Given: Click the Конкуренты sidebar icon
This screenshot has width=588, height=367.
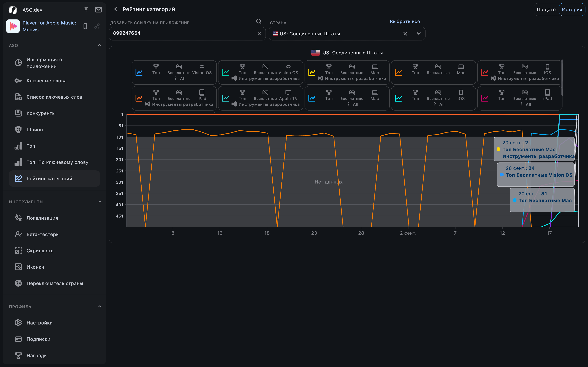Looking at the screenshot, I should pyautogui.click(x=18, y=113).
